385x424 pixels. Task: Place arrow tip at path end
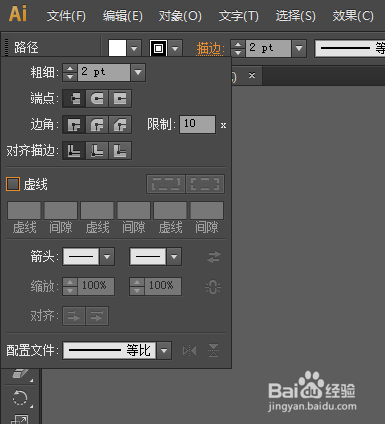point(97,316)
